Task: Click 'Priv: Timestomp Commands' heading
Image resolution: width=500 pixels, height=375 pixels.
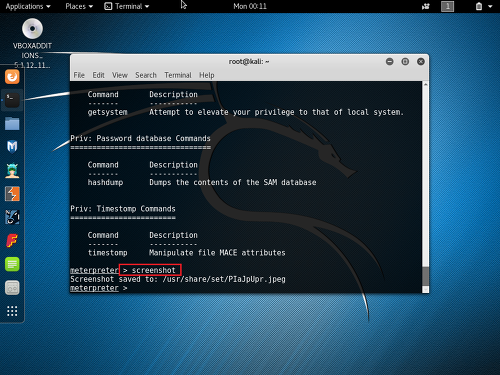Action: pos(123,209)
